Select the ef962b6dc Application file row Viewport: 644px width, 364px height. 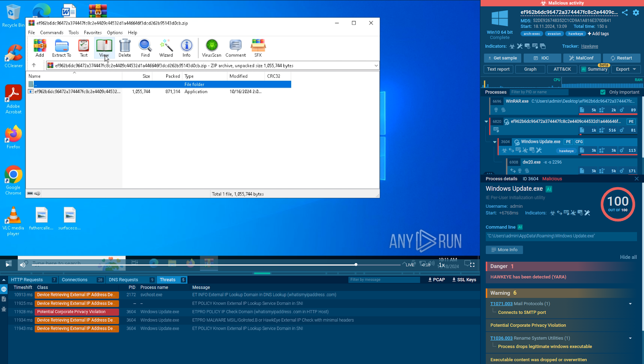tap(159, 92)
